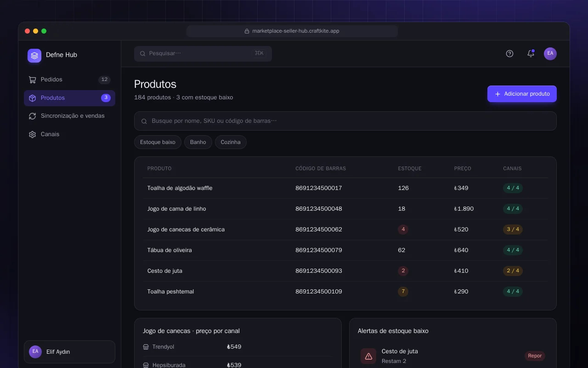
Task: Click the browser address bar
Action: tap(292, 31)
